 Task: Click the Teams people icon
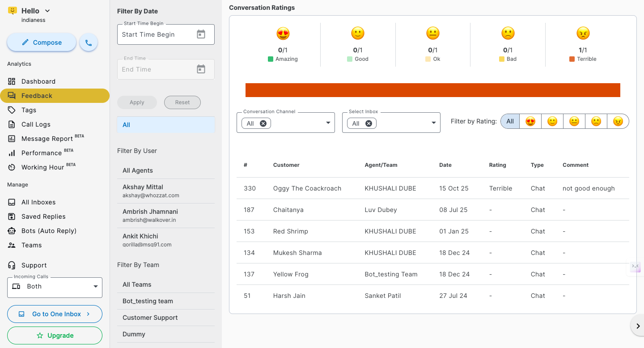(x=12, y=245)
